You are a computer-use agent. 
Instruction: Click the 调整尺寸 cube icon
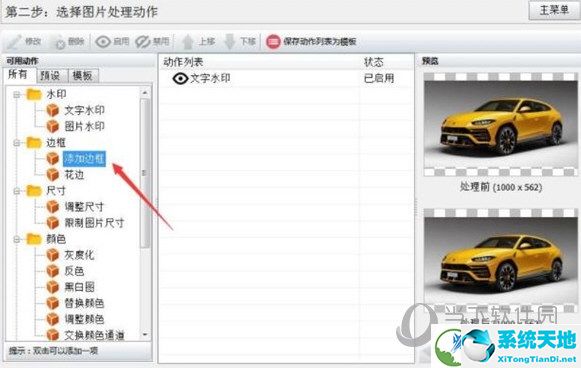(53, 206)
